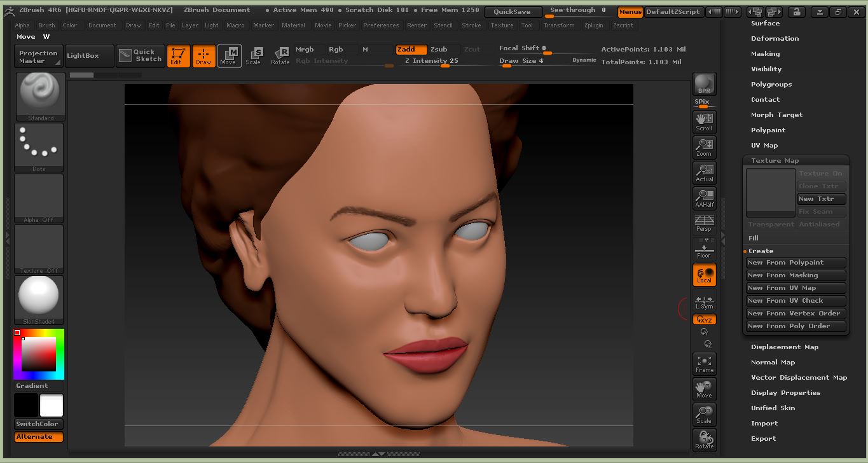The image size is (868, 463).
Task: Expand the Surface subpalette
Action: pos(765,24)
